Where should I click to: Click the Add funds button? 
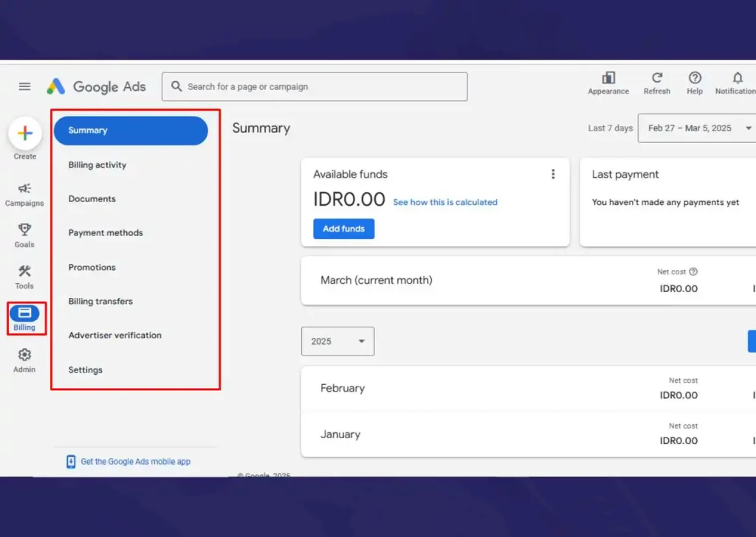pos(344,229)
